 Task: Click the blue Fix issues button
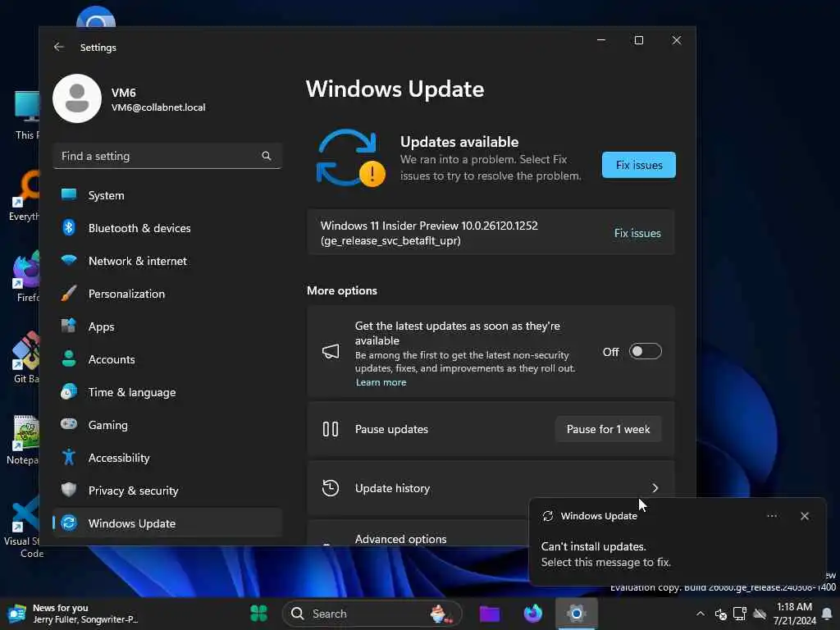coord(638,165)
